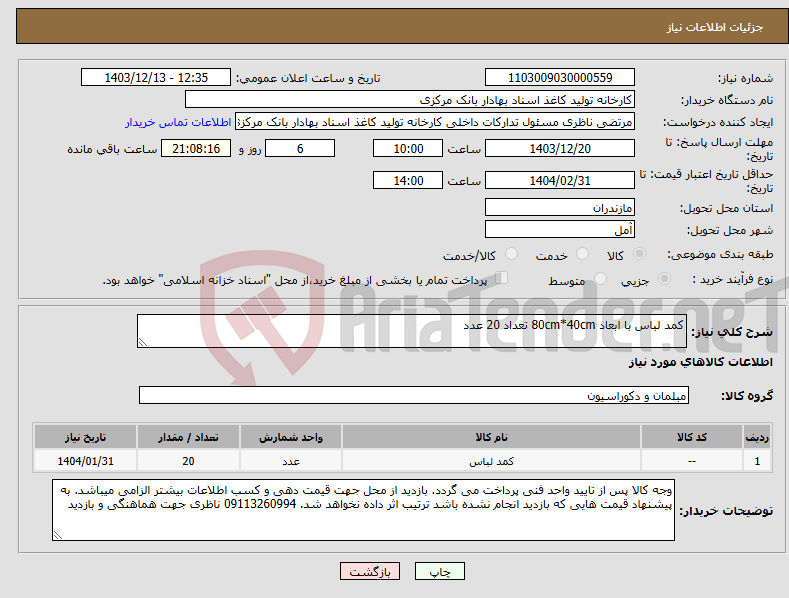
Task: Click the ردیف column header
Action: 757,437
